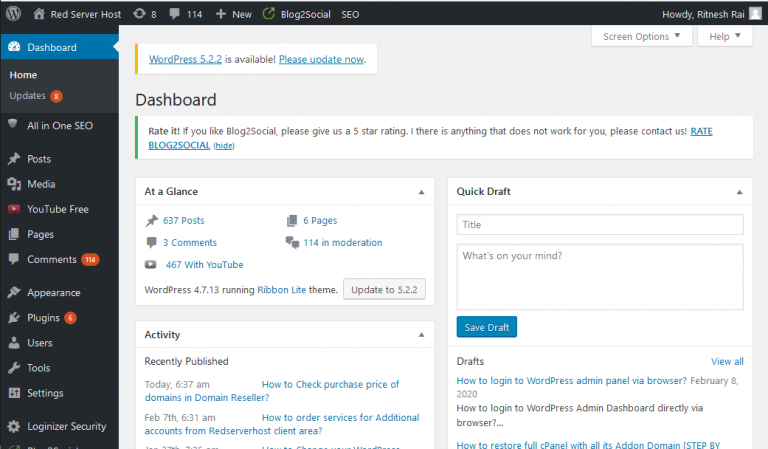Click the WordPress logo icon in admin bar
The image size is (768, 449).
[x=13, y=14]
